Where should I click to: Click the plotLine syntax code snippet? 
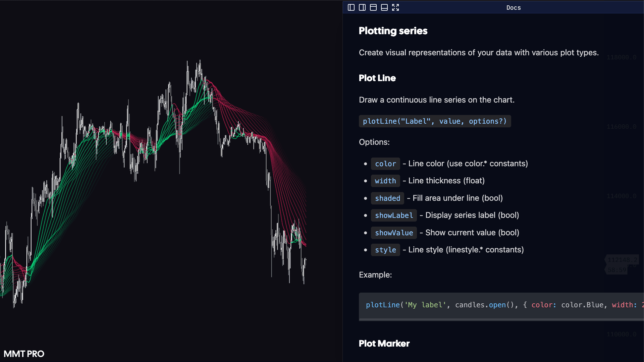pyautogui.click(x=434, y=121)
